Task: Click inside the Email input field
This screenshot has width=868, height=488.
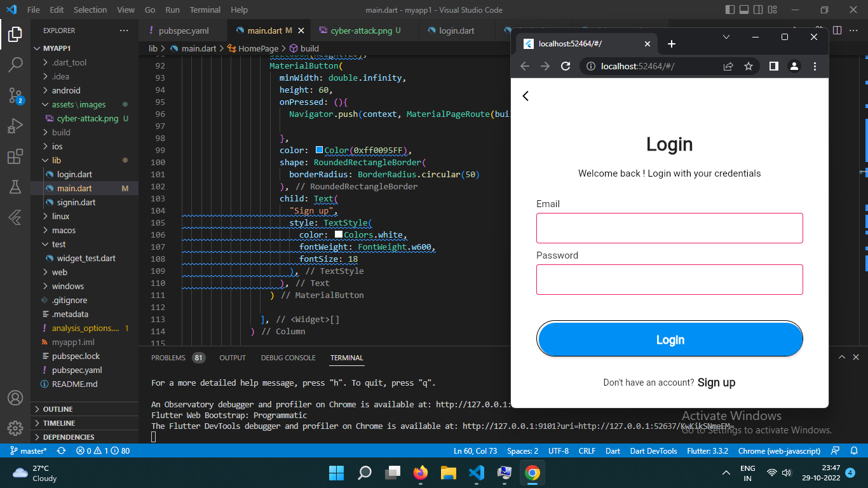Action: point(669,227)
